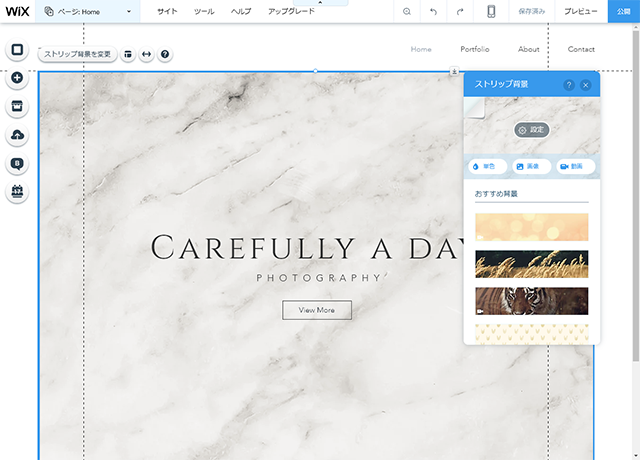Open the App Market store icon
This screenshot has height=460, width=640.
pyautogui.click(x=17, y=106)
